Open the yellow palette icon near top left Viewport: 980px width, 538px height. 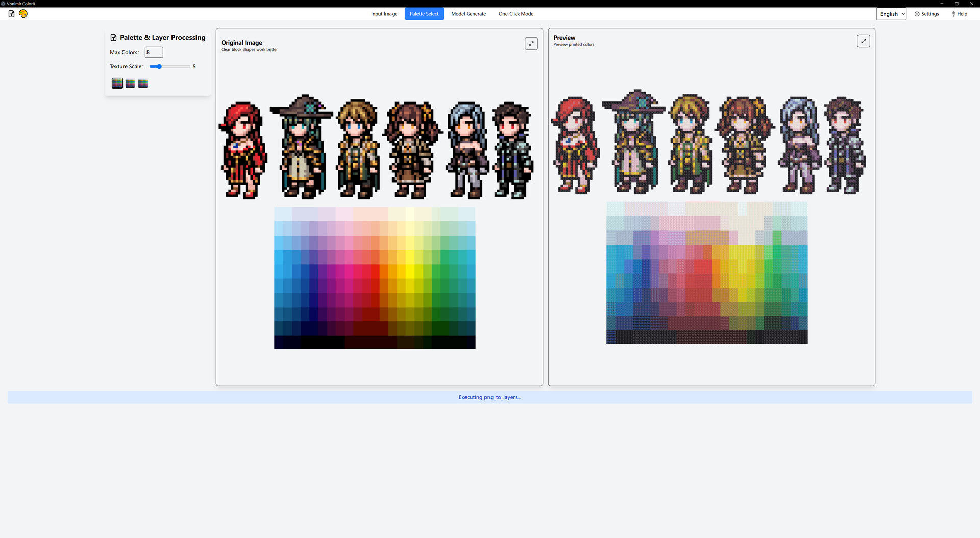[23, 14]
